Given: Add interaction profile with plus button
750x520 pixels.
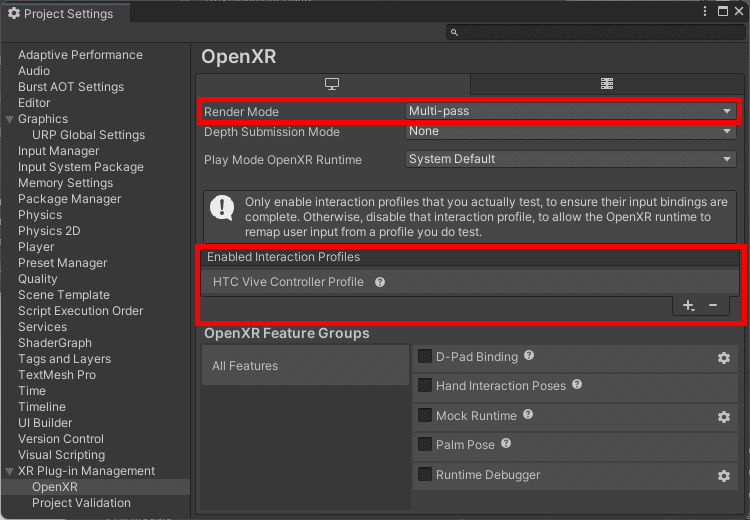Looking at the screenshot, I should point(688,306).
